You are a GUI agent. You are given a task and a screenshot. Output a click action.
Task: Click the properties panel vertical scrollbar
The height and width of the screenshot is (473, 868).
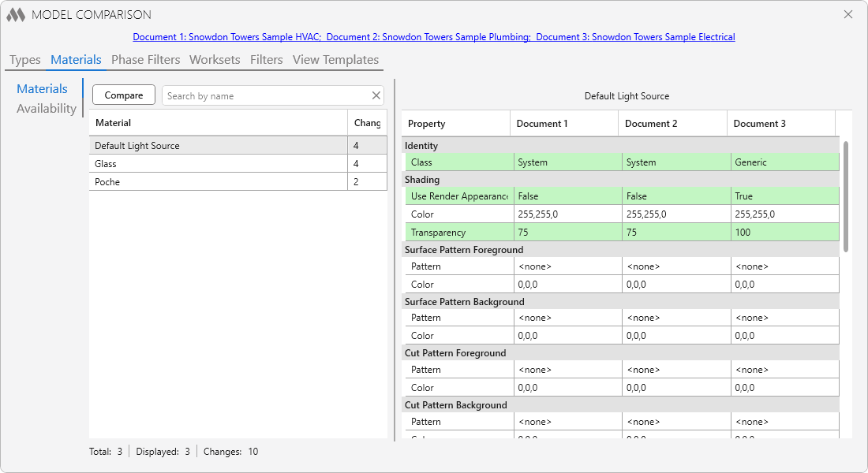[846, 196]
